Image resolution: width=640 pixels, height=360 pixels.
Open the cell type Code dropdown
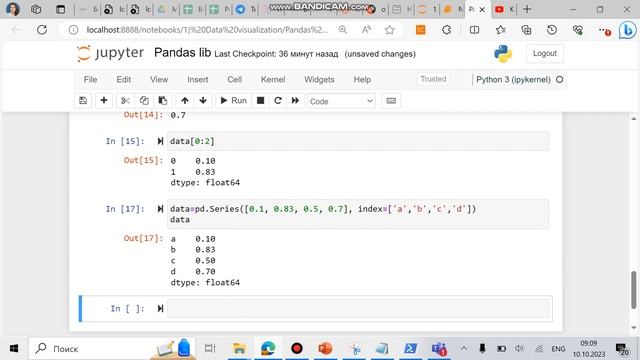pyautogui.click(x=341, y=101)
